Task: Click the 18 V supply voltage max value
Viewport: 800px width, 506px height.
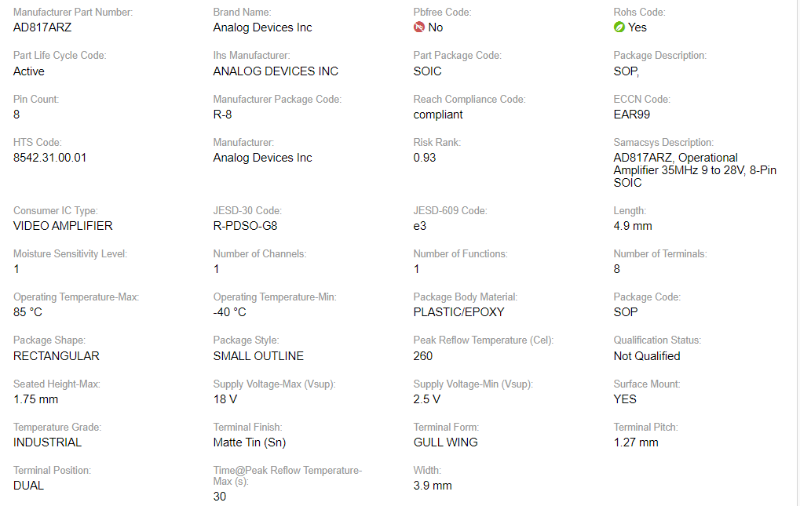Action: 224,399
